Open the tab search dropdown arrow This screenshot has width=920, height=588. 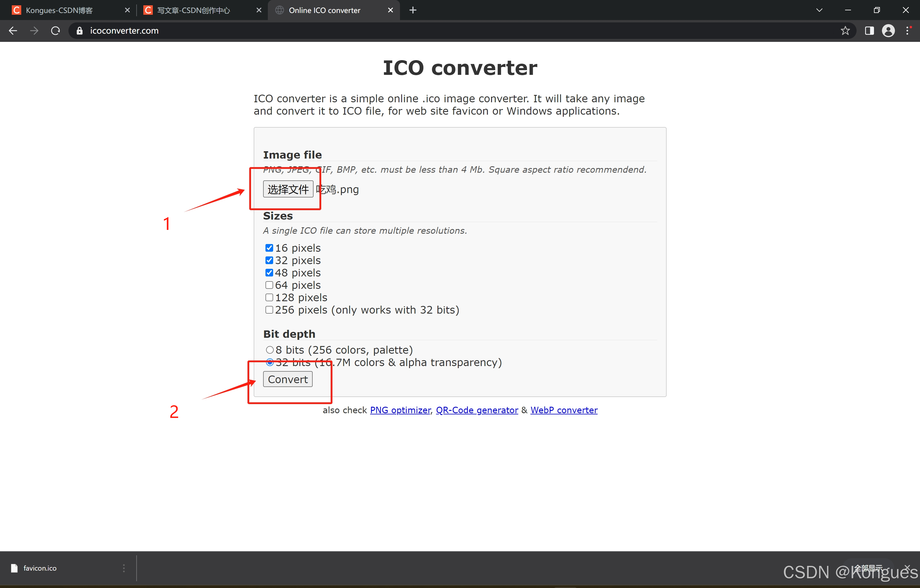coord(819,10)
